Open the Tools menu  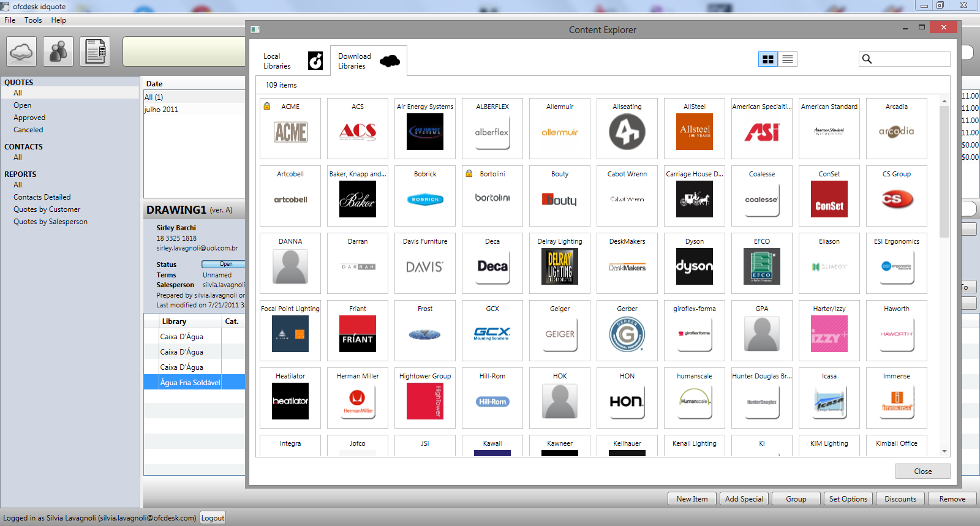[x=33, y=20]
